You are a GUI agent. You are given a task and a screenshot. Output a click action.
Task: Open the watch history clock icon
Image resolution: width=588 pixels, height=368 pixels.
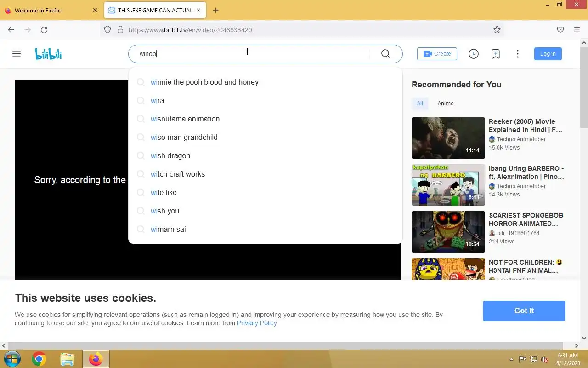[473, 54]
